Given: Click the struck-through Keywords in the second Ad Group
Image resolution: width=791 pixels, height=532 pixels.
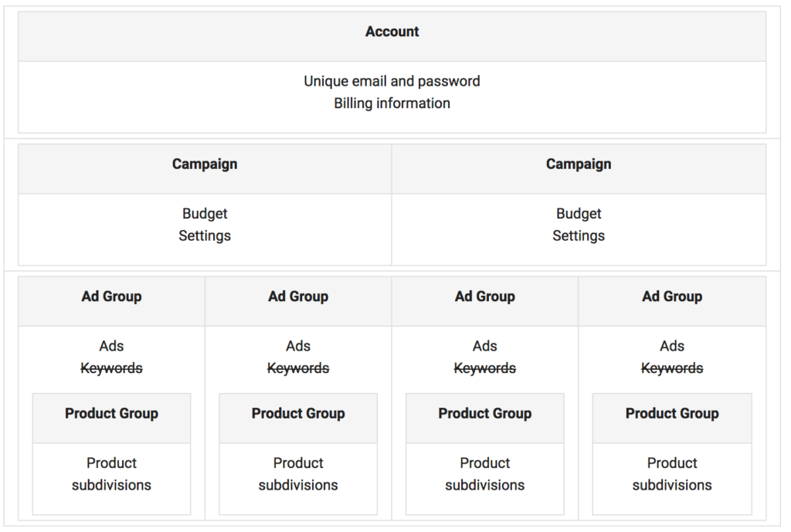Looking at the screenshot, I should point(298,368).
